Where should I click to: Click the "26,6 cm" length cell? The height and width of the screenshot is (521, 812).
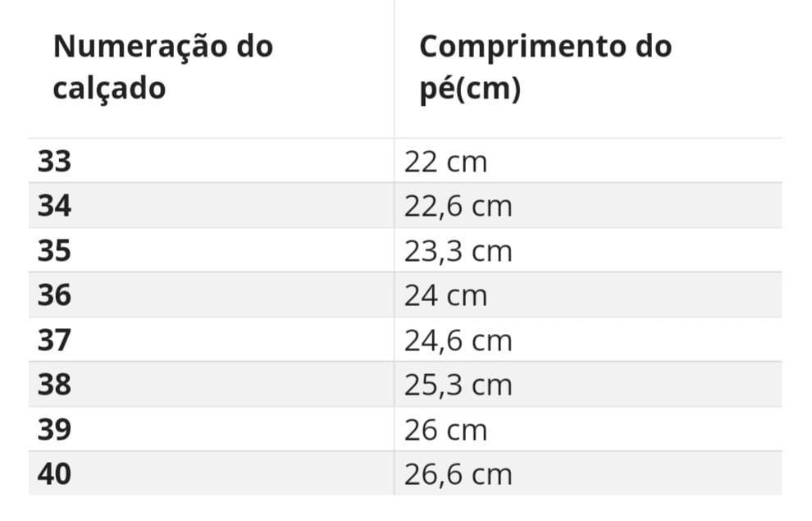click(458, 473)
